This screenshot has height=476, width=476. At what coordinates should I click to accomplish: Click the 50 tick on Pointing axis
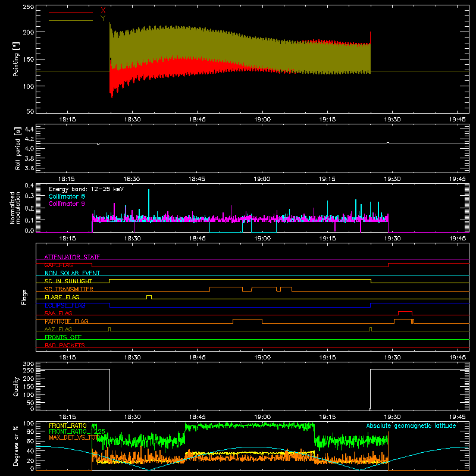point(30,111)
